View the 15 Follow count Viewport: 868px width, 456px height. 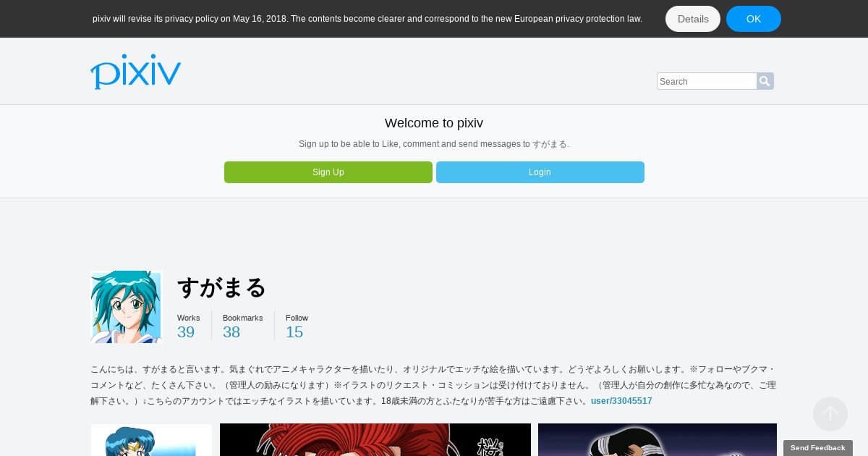click(294, 332)
